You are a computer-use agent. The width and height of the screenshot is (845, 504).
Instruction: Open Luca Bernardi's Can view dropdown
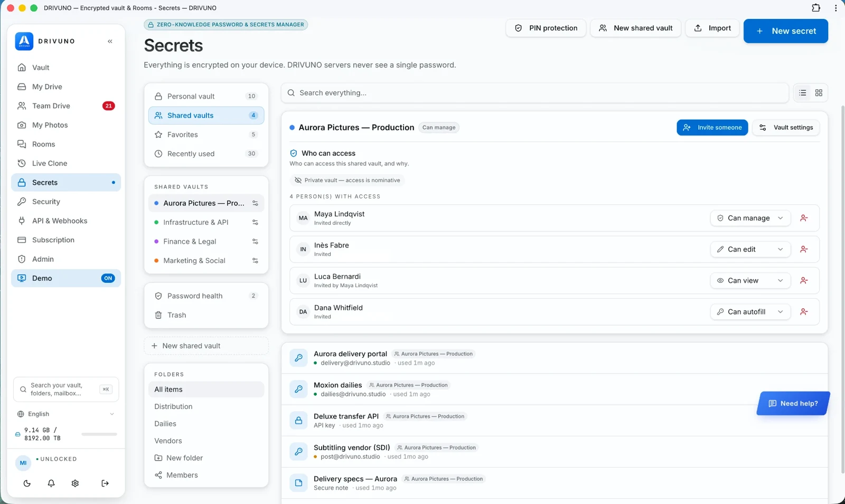(x=750, y=281)
